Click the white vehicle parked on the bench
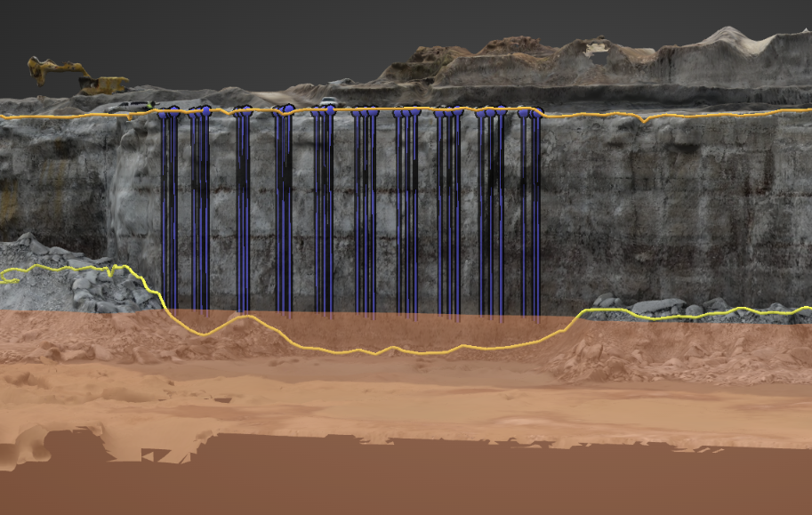The height and width of the screenshot is (515, 812). click(x=329, y=101)
